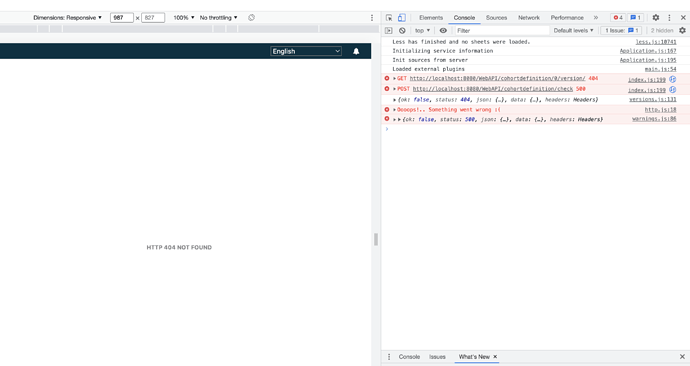
Task: Click the 2 hidden messages label
Action: [662, 30]
